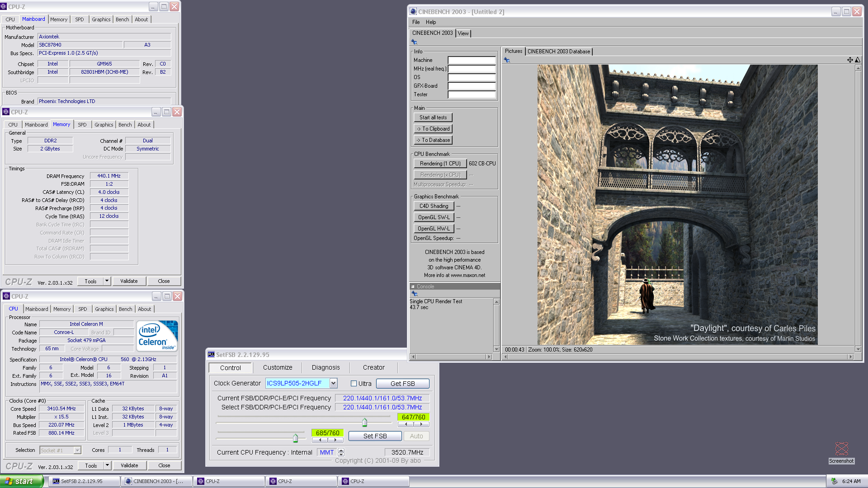Switch to the Customize tab in SetFSB
This screenshot has height=488, width=868.
coord(278,368)
